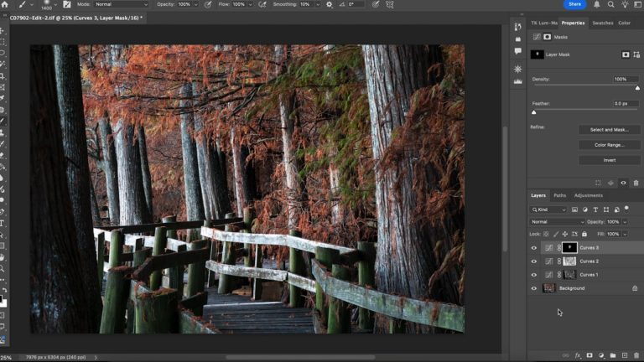This screenshot has height=362, width=644.
Task: Toggle visibility of the Background layer
Action: point(534,288)
